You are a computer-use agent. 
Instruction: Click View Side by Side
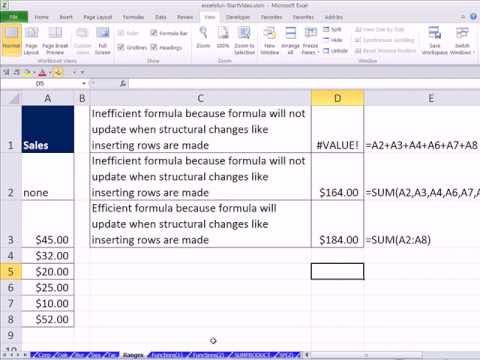(380, 30)
